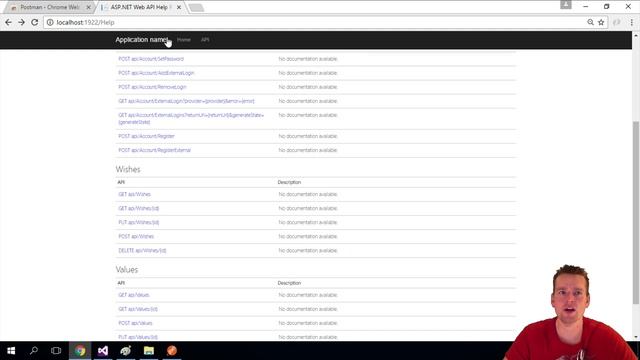Open GET api/Values link
Screen dimensions: 640x360
pyautogui.click(x=134, y=295)
